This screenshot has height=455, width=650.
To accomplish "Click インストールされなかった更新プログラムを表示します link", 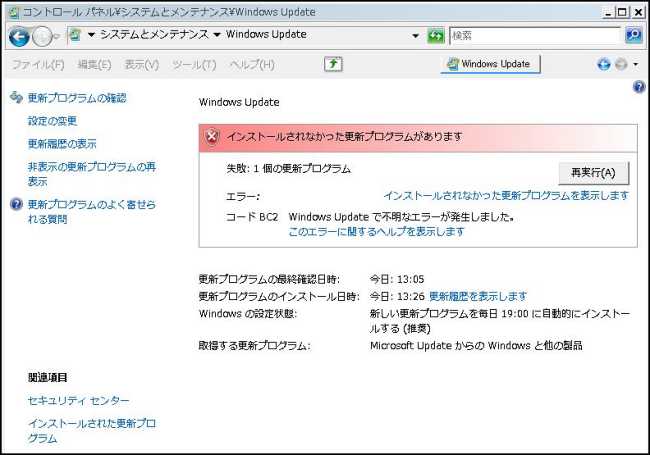I will coord(506,195).
